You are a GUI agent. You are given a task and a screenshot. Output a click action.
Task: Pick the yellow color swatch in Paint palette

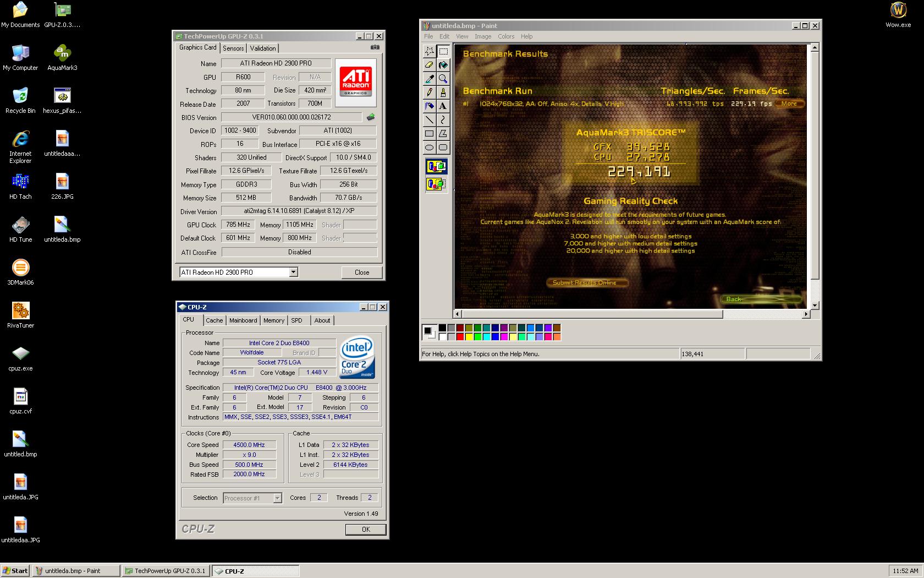pyautogui.click(x=469, y=337)
